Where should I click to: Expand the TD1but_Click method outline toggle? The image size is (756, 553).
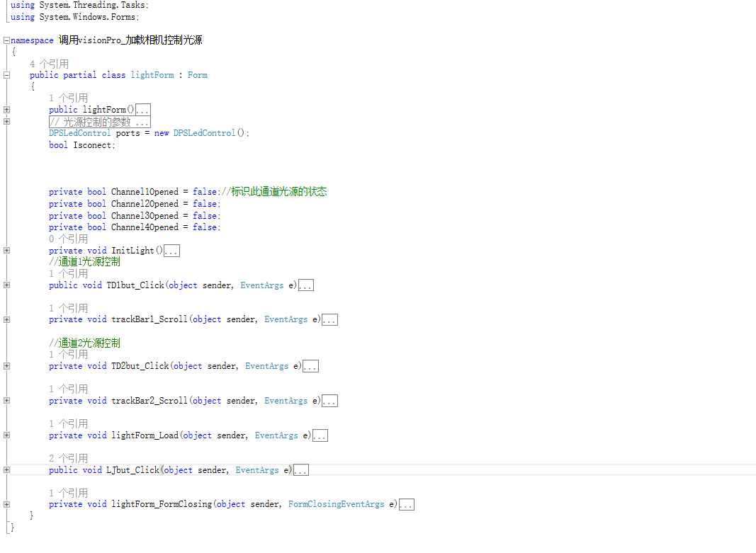point(7,285)
